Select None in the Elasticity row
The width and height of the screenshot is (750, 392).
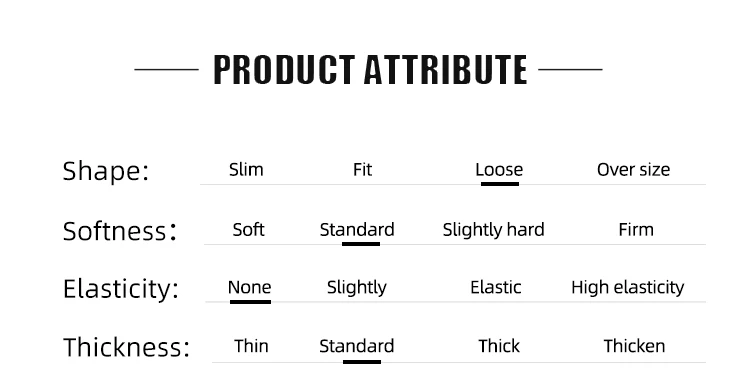[x=249, y=287]
